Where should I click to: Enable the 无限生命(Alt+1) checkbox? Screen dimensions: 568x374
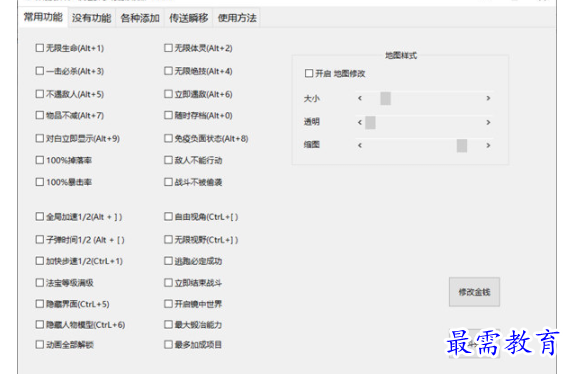pyautogui.click(x=40, y=48)
